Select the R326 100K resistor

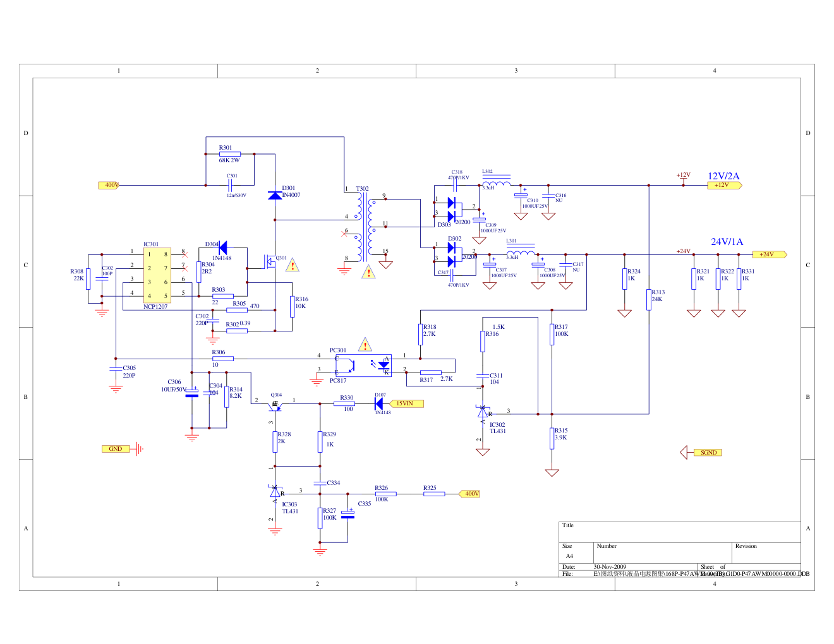385,494
